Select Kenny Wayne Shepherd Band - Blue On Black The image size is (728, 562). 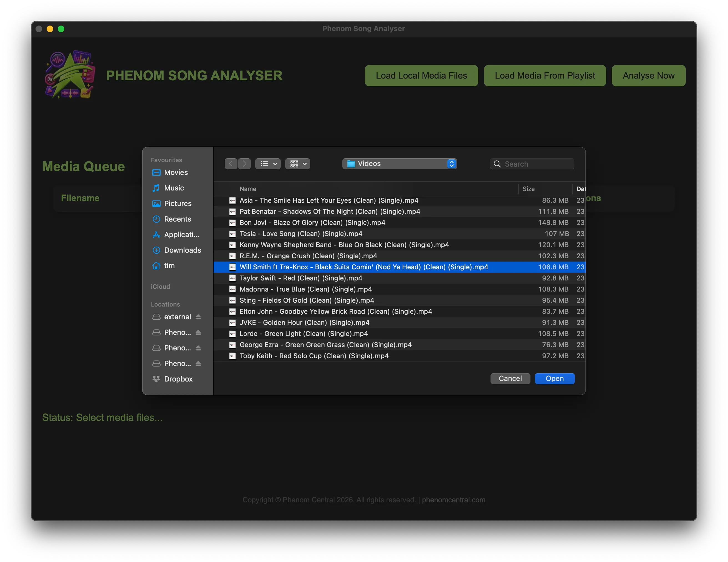pyautogui.click(x=399, y=245)
